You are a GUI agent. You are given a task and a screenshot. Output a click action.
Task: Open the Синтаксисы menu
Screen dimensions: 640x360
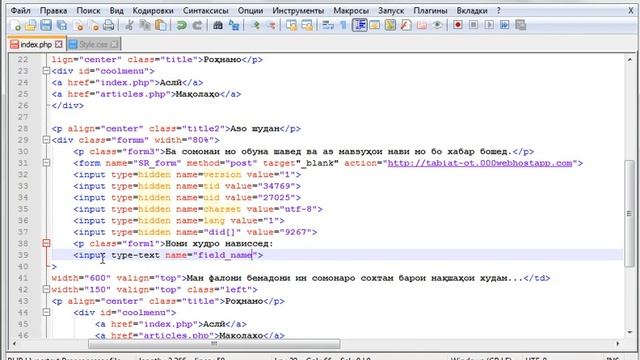[x=206, y=11]
